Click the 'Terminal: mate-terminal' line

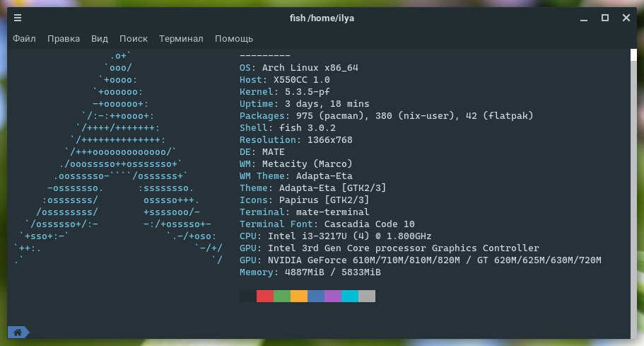click(x=305, y=212)
